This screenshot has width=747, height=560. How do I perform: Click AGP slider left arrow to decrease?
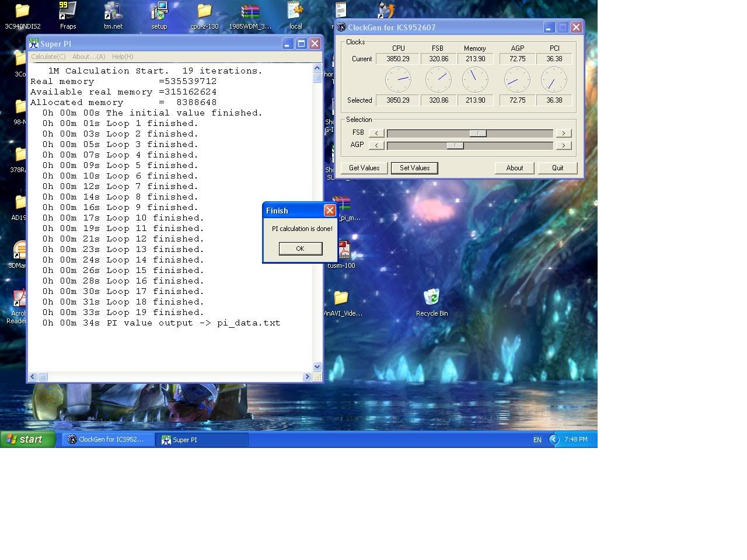[x=376, y=145]
